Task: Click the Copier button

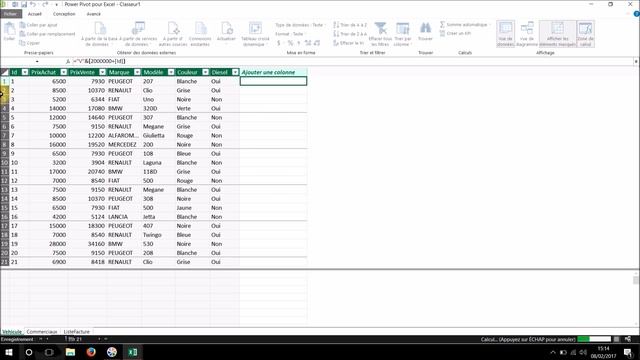Action: point(29,43)
